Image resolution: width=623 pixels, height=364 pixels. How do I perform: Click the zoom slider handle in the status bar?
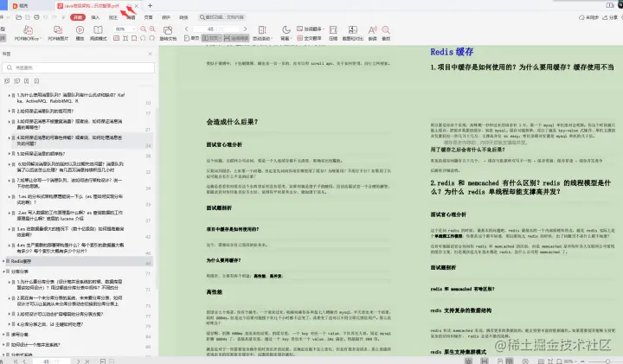point(607,361)
